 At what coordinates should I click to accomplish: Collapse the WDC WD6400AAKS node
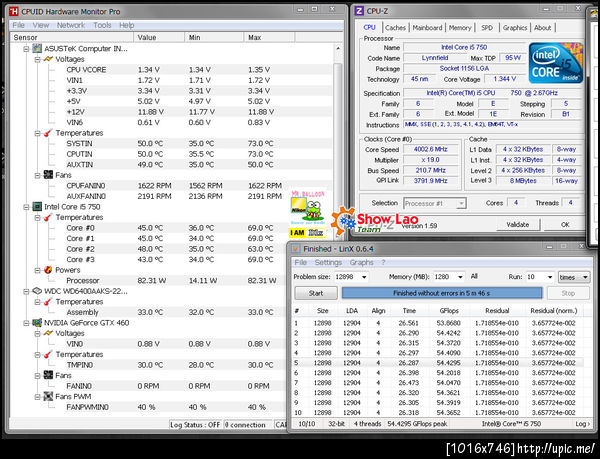pyautogui.click(x=26, y=291)
